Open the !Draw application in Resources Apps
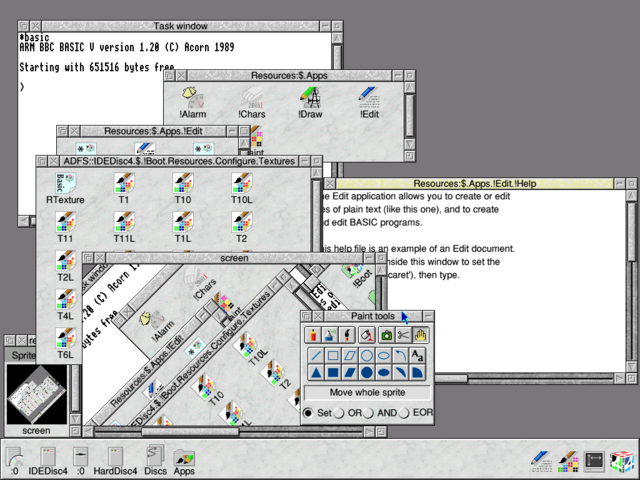640x480 pixels. click(310, 103)
